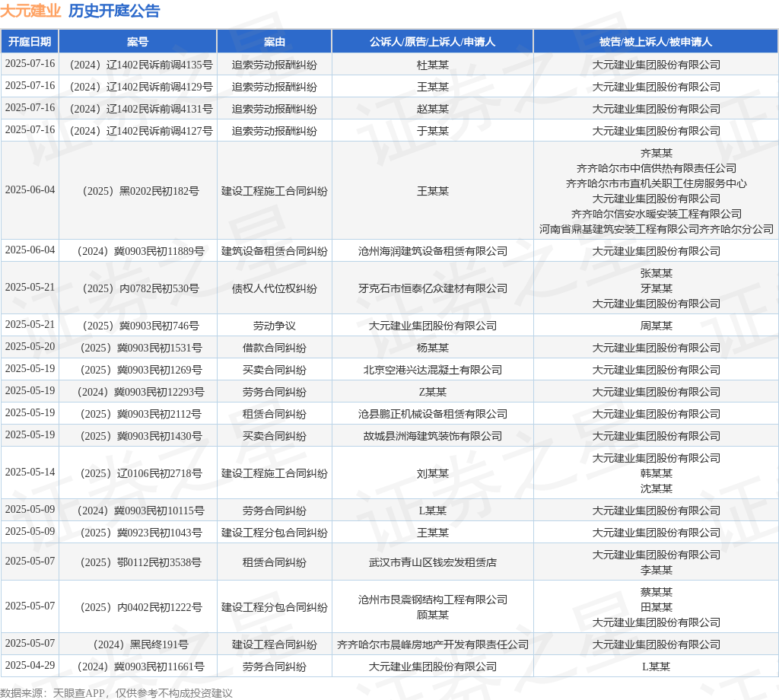Click case number (2025)冀0903民初1430号
This screenshot has width=779, height=700.
pos(141,436)
